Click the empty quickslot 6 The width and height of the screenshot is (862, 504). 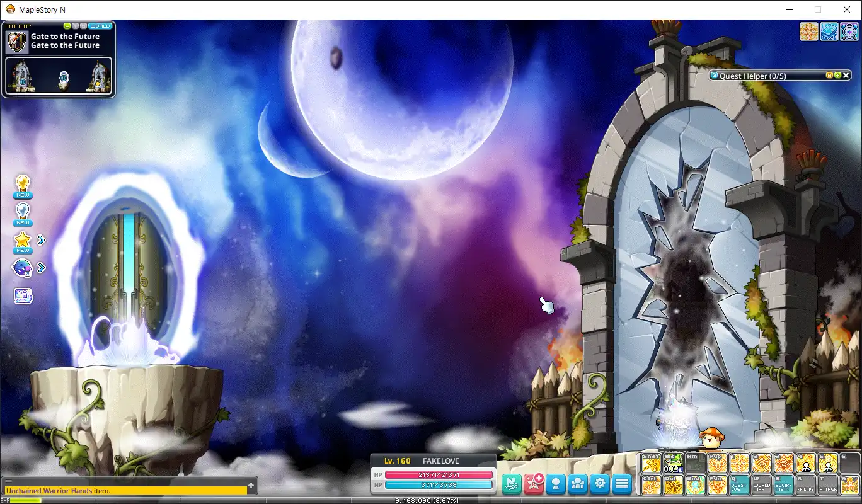tap(850, 463)
